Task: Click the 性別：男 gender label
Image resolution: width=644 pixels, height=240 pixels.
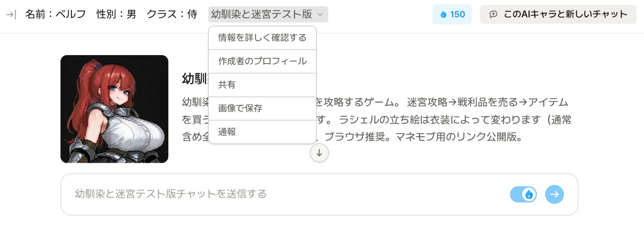Action: point(116,14)
